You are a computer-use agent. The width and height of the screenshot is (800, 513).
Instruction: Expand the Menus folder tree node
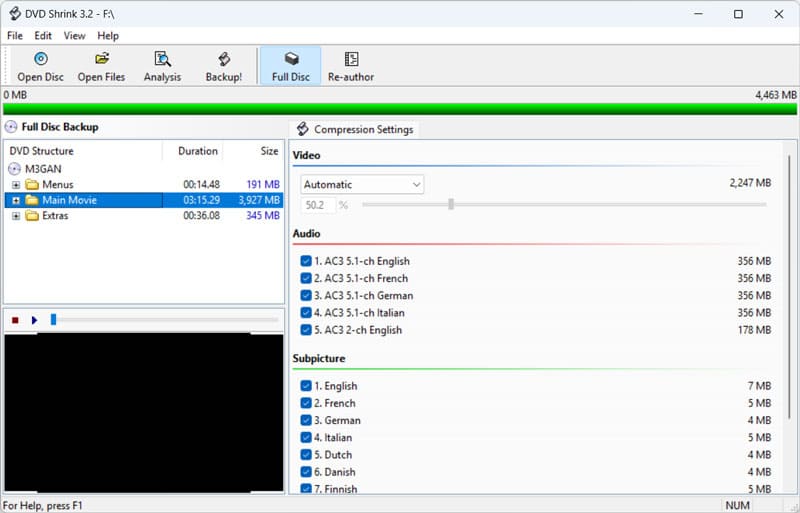point(16,185)
